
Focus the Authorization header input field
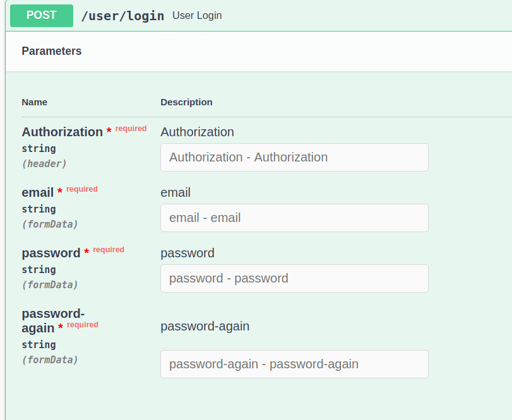click(x=294, y=157)
